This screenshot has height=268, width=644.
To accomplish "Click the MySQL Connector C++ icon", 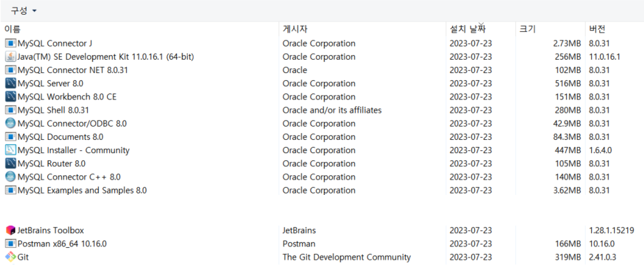I will (x=10, y=177).
